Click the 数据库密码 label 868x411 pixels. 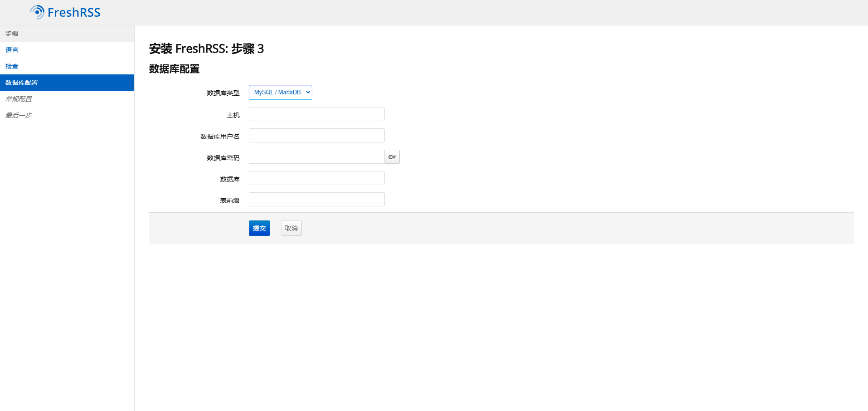tap(223, 158)
